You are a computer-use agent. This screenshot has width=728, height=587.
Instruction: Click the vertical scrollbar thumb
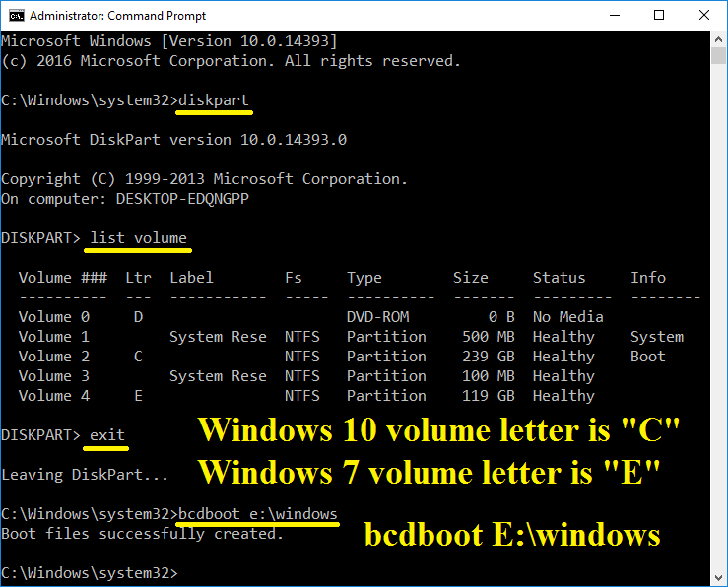[x=719, y=56]
